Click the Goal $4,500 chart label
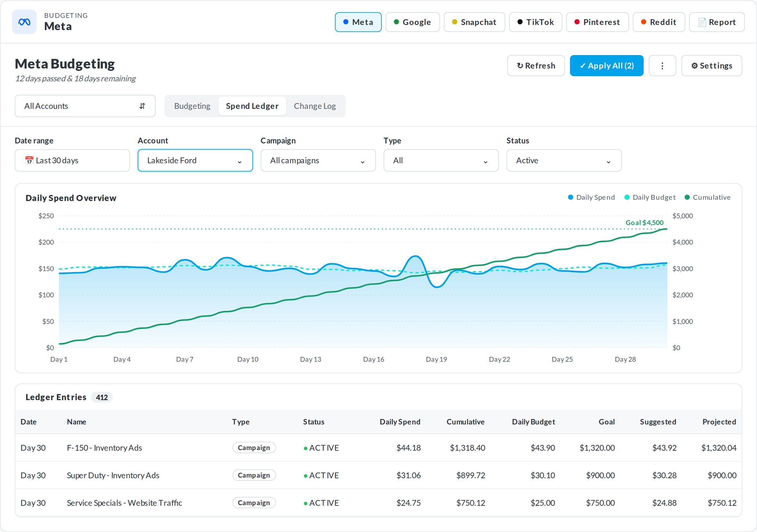This screenshot has height=532, width=757. point(644,222)
